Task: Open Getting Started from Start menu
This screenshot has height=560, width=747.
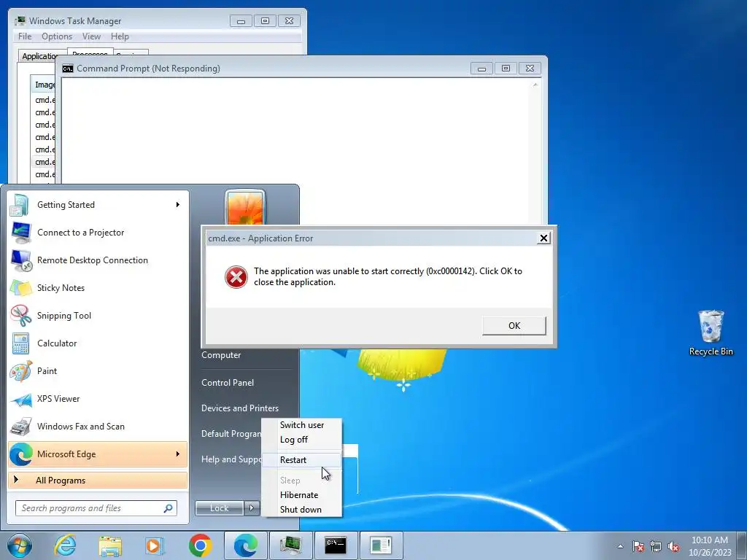Action: click(98, 205)
